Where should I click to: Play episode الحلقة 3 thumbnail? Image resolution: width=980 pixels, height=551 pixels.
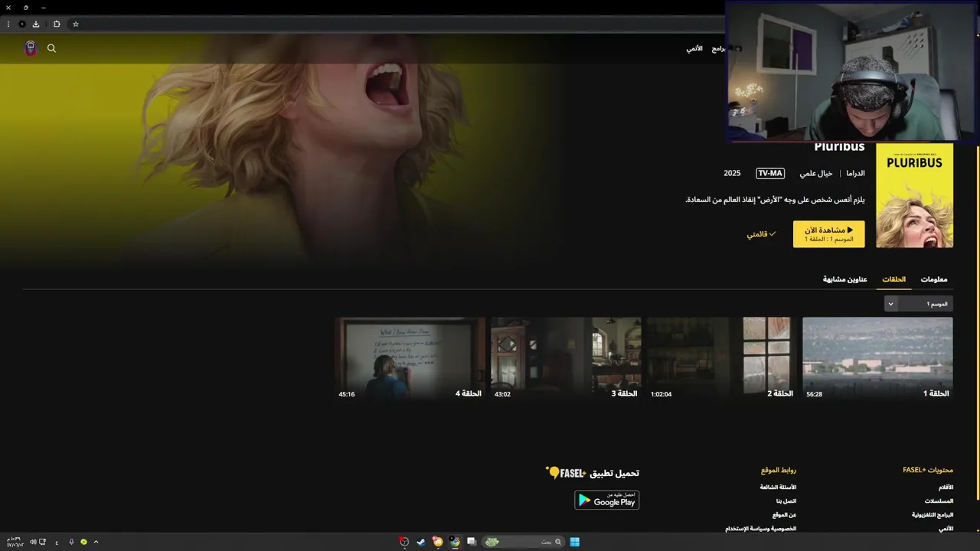pyautogui.click(x=566, y=359)
